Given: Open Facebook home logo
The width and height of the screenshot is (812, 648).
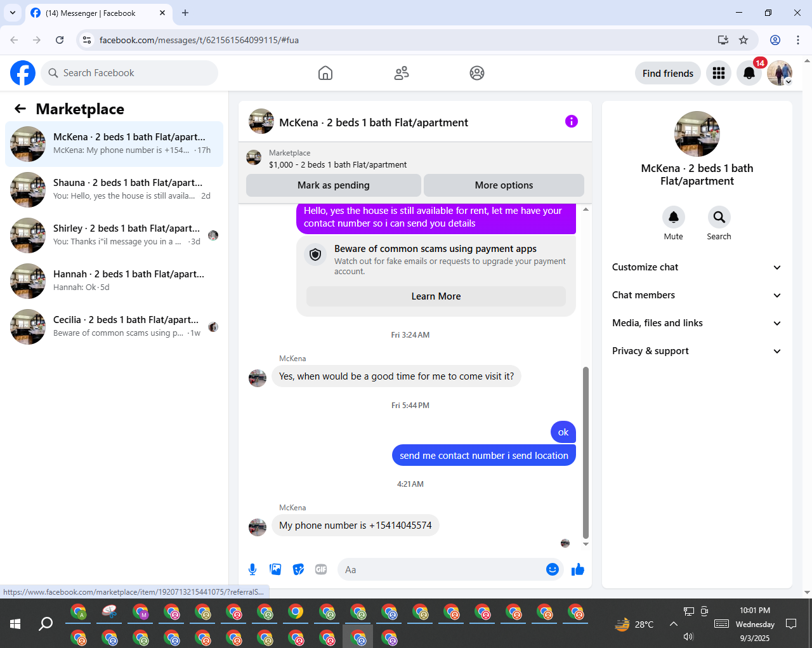Looking at the screenshot, I should pos(23,73).
